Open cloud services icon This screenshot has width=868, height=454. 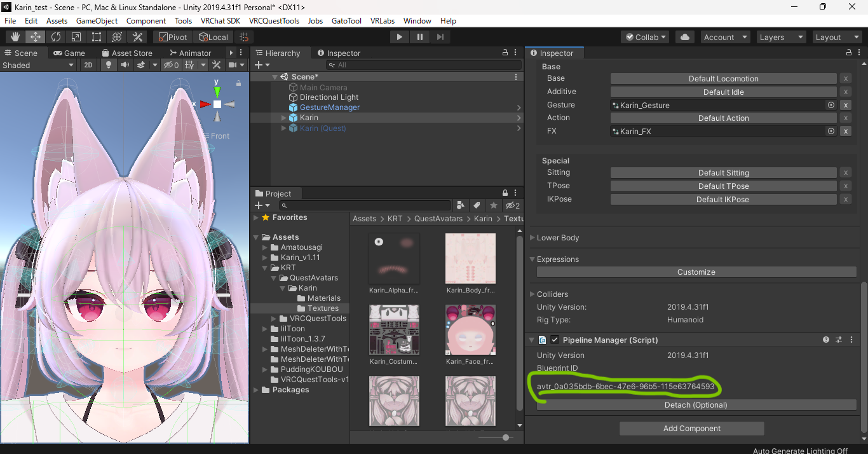click(685, 37)
